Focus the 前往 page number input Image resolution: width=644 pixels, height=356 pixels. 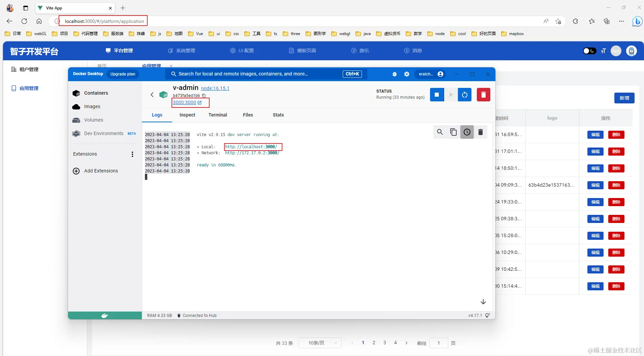click(438, 343)
